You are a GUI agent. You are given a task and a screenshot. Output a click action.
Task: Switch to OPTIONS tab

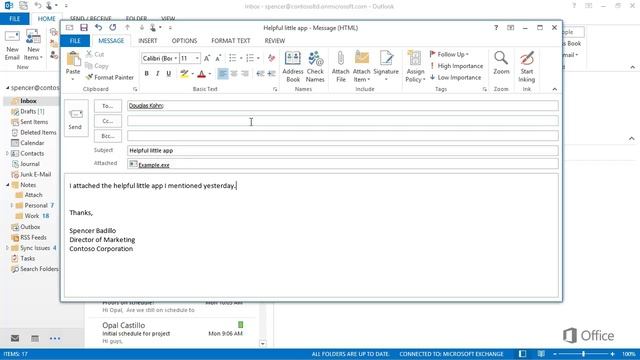coord(184,41)
